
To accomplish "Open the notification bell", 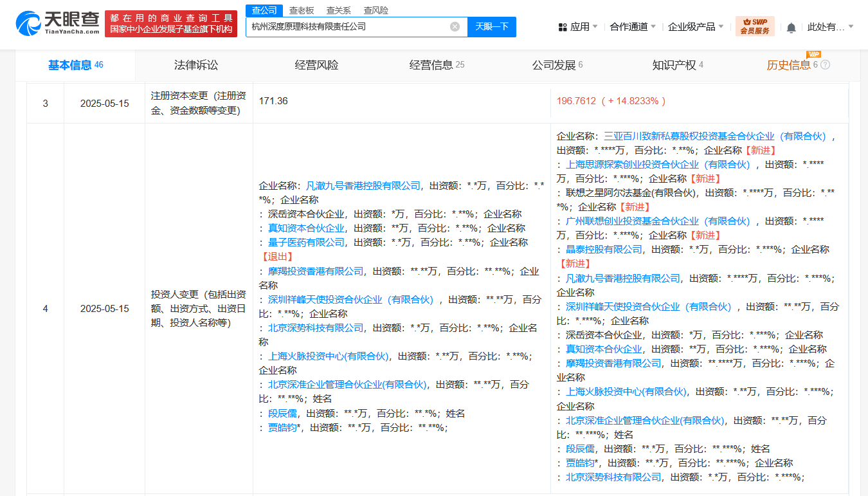I will [x=791, y=27].
